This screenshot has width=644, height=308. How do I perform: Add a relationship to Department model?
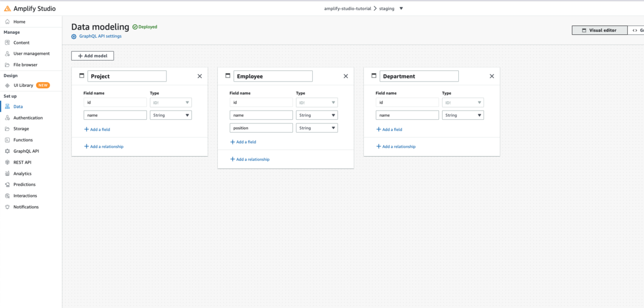(396, 146)
